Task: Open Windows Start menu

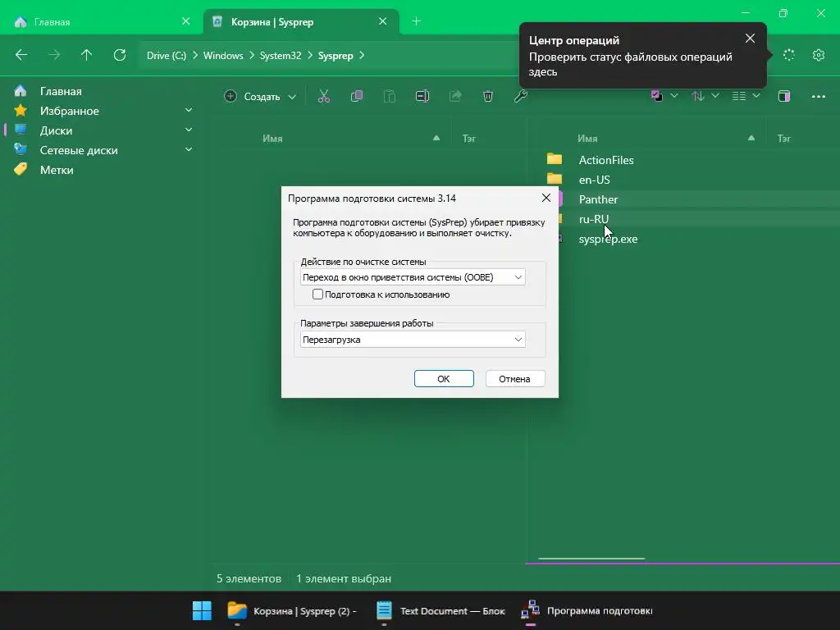Action: pyautogui.click(x=202, y=610)
